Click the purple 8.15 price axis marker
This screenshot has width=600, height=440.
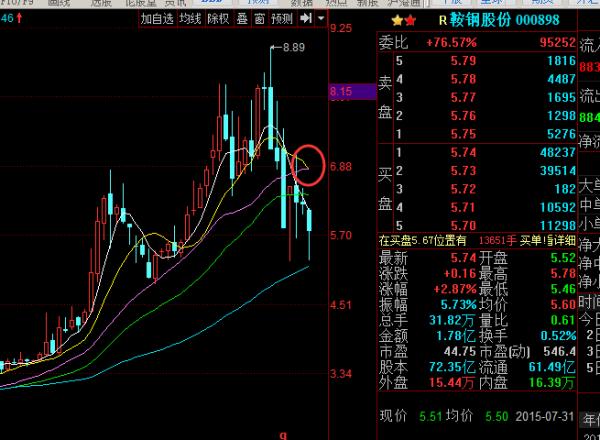(x=353, y=92)
